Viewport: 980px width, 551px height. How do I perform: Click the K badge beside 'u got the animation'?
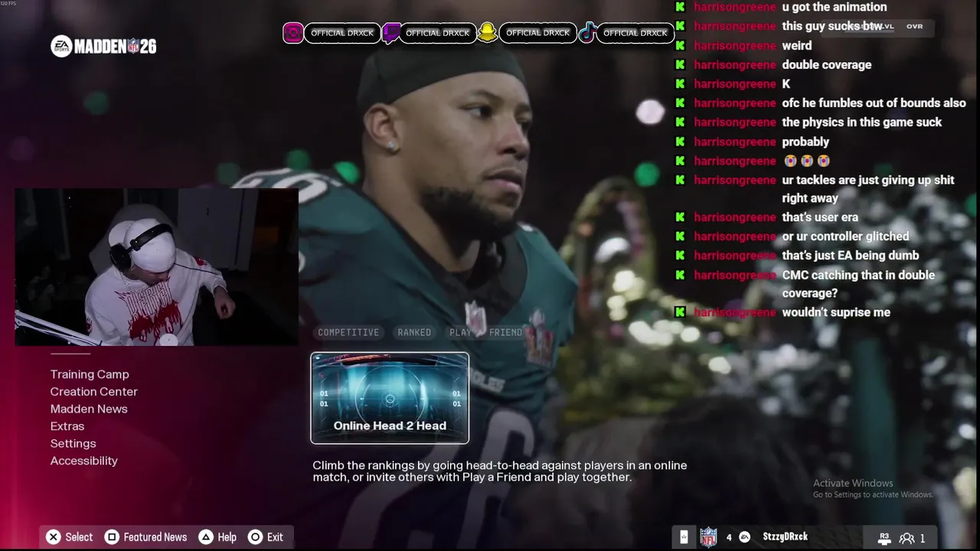point(680,7)
